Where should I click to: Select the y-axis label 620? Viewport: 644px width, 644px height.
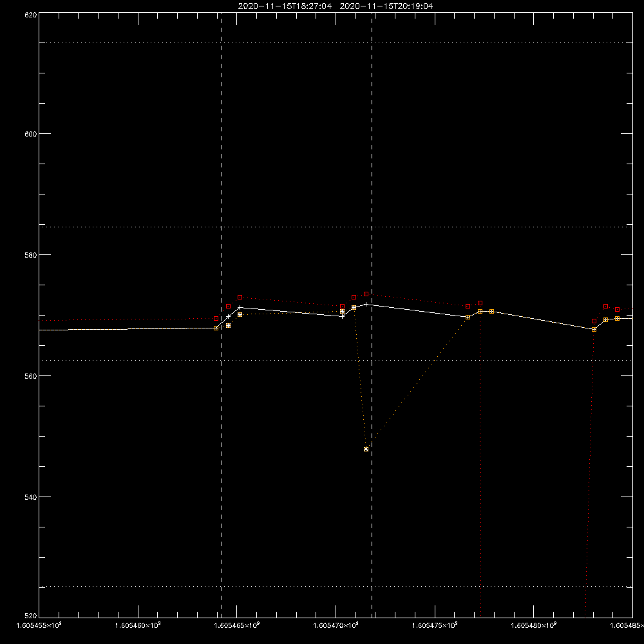pos(31,15)
